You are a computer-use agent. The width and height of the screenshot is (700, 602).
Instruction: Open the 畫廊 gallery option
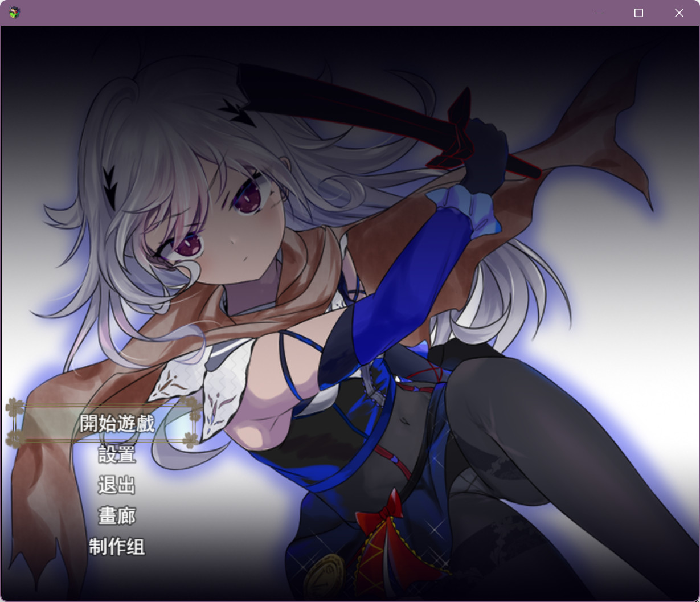[x=117, y=516]
